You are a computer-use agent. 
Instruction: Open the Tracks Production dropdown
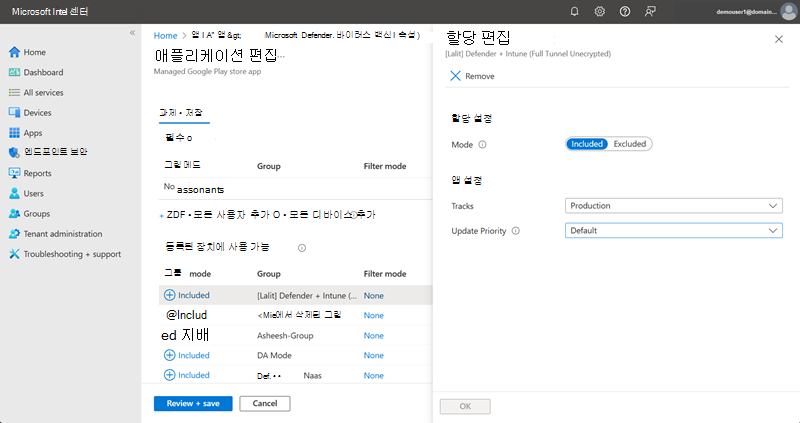tap(673, 206)
